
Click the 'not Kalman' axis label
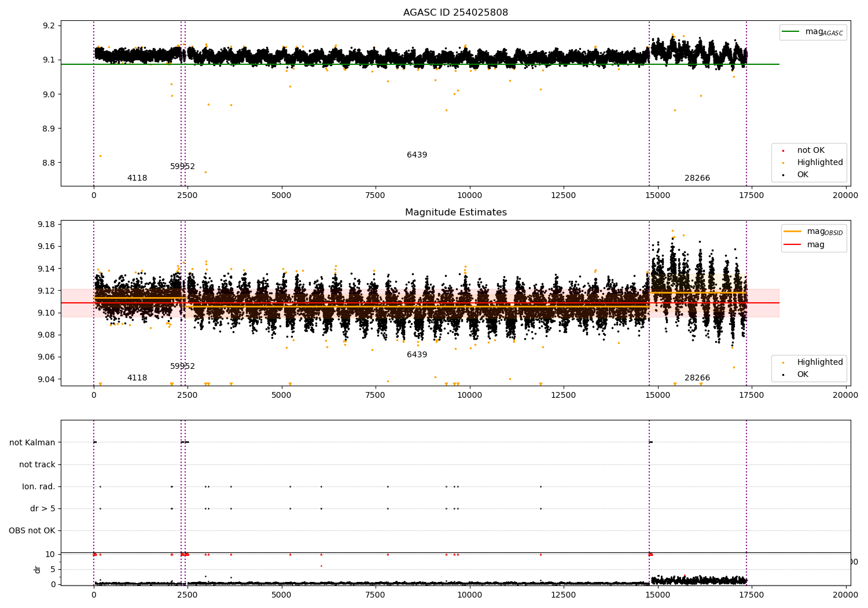[32, 442]
